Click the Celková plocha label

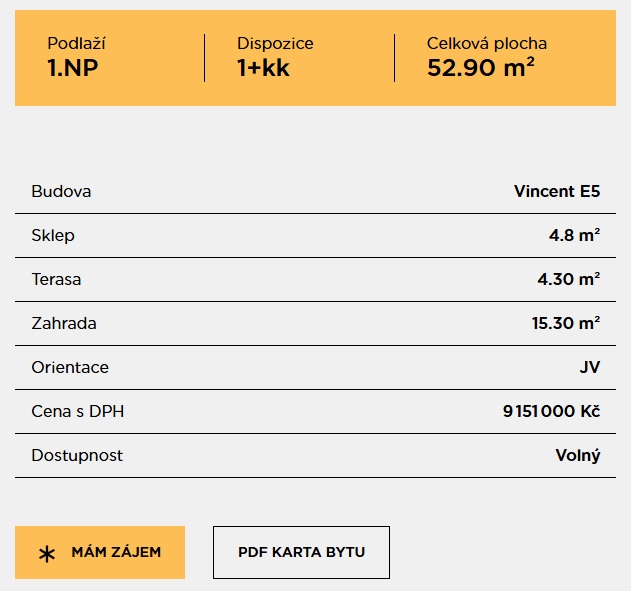[486, 44]
